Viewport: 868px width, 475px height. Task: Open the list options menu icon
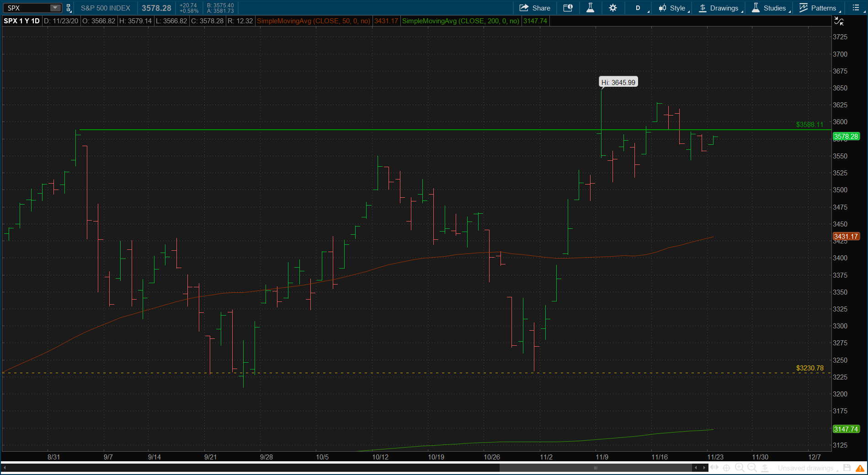(856, 8)
